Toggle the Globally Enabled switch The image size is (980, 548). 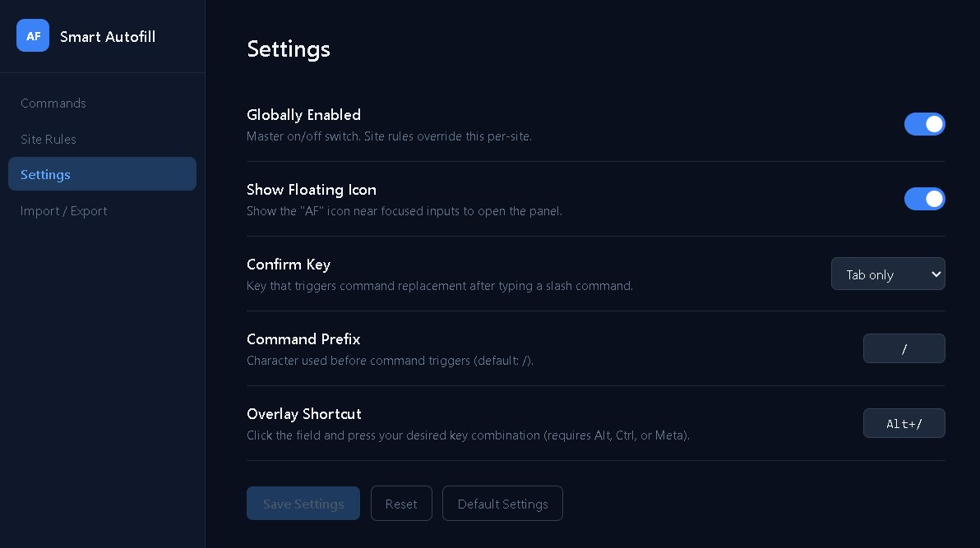[x=924, y=124]
